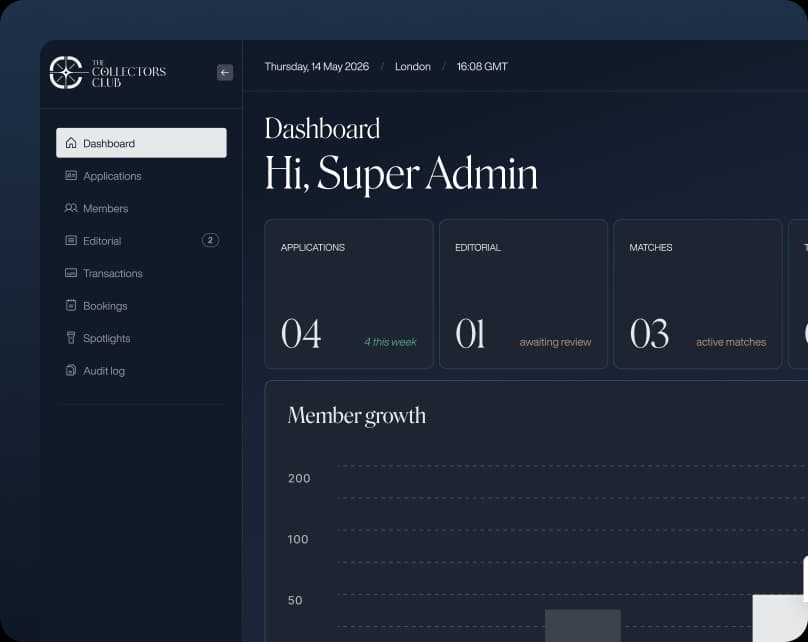This screenshot has height=642, width=808.
Task: Click the Editorial badge showing 2
Action: coord(210,240)
